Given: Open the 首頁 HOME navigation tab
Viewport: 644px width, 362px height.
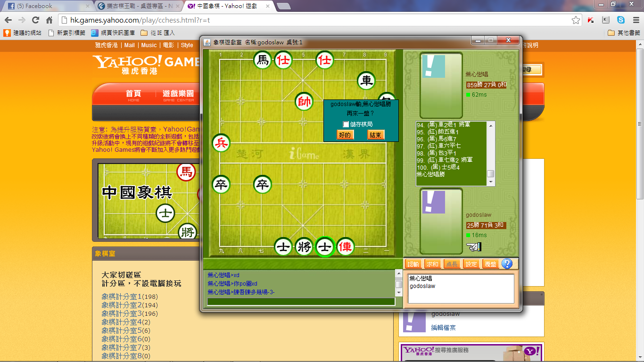Looking at the screenshot, I should pos(133,95).
